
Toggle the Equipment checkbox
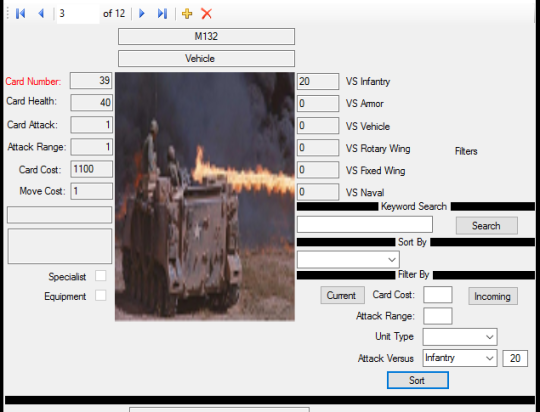(x=101, y=296)
